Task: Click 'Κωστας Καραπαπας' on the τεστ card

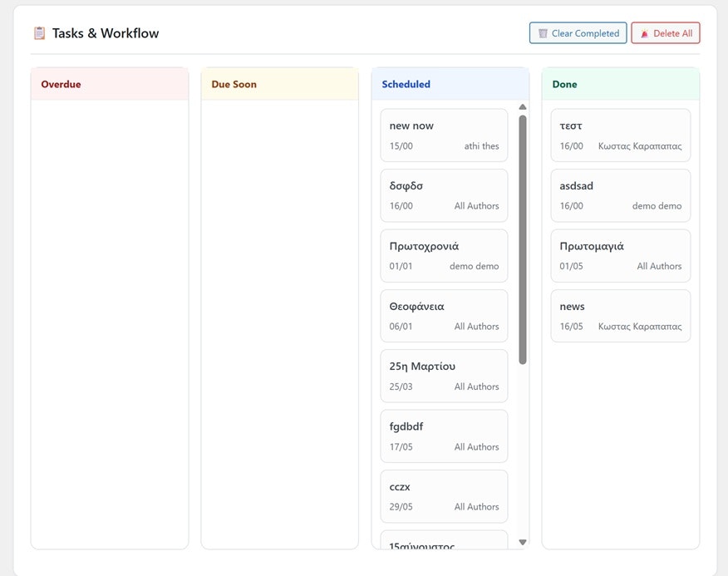Action: (x=640, y=145)
